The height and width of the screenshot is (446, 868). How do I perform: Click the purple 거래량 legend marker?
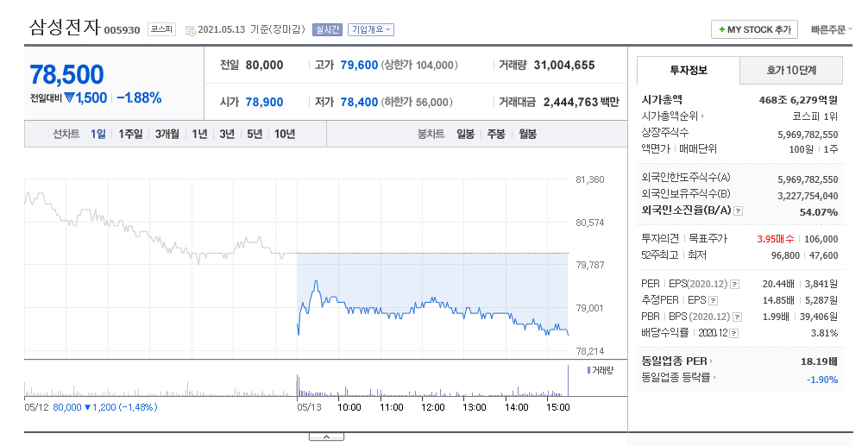588,369
